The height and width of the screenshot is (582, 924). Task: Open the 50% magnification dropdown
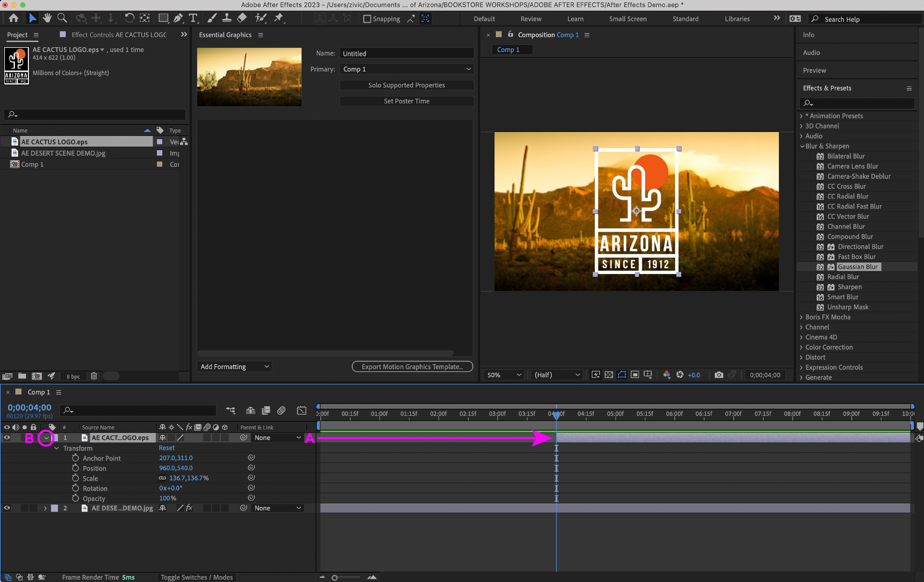[x=503, y=375]
